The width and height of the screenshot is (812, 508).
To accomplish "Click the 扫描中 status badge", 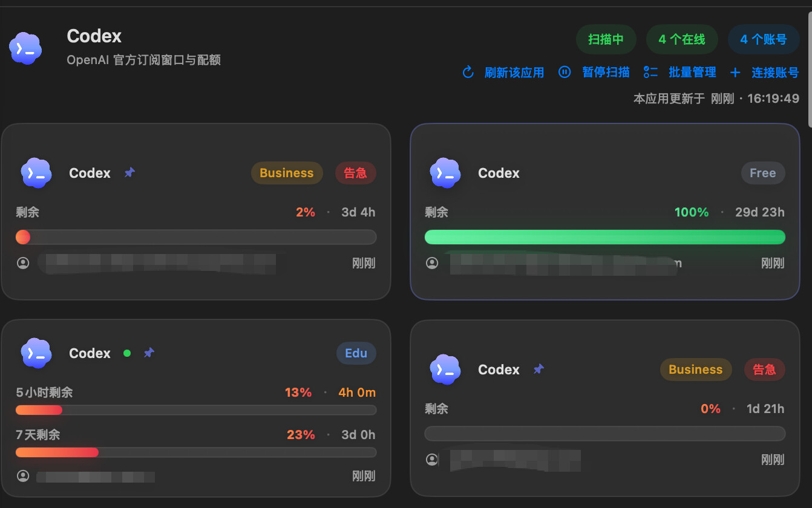I will 606,39.
